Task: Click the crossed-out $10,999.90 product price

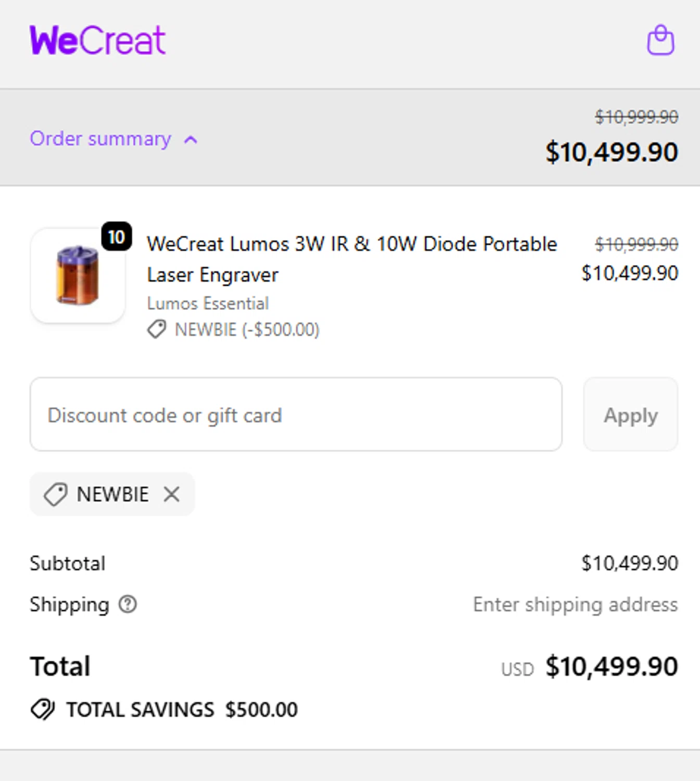Action: pos(637,244)
